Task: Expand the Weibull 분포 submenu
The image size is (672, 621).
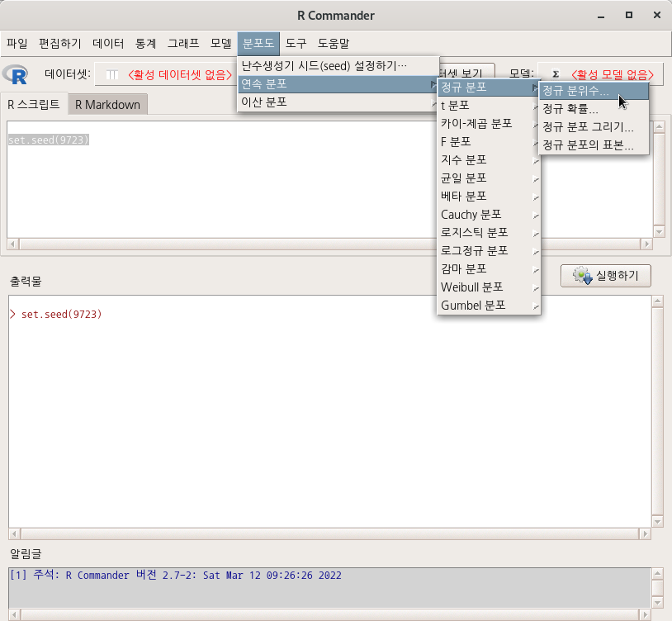Action: 489,287
